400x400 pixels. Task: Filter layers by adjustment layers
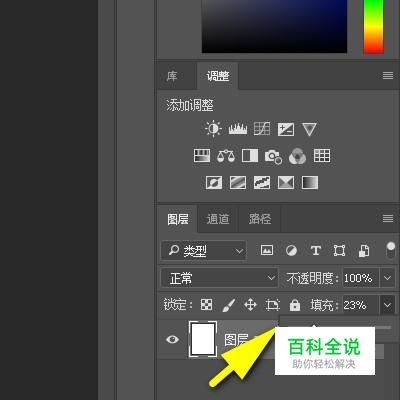coord(292,250)
